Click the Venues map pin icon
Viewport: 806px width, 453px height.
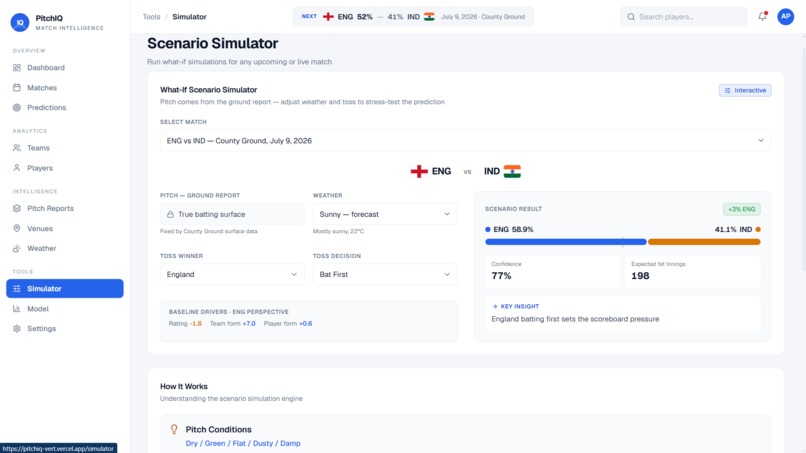[17, 228]
